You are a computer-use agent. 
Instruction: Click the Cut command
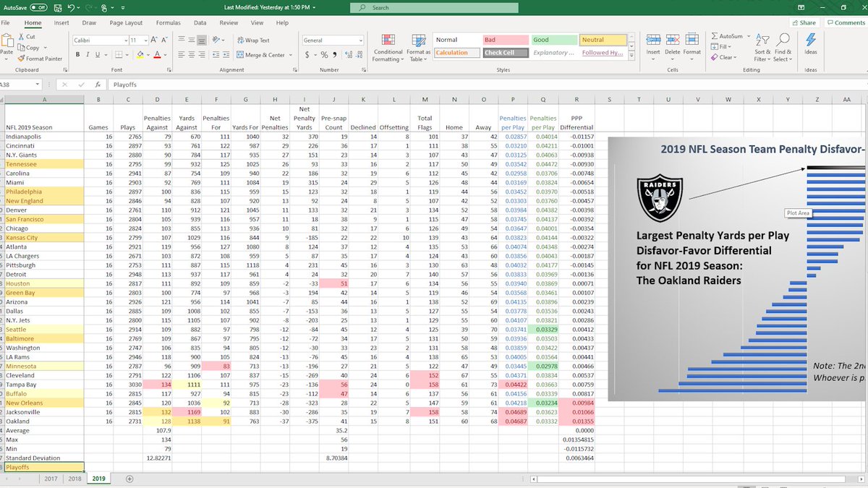pyautogui.click(x=26, y=37)
